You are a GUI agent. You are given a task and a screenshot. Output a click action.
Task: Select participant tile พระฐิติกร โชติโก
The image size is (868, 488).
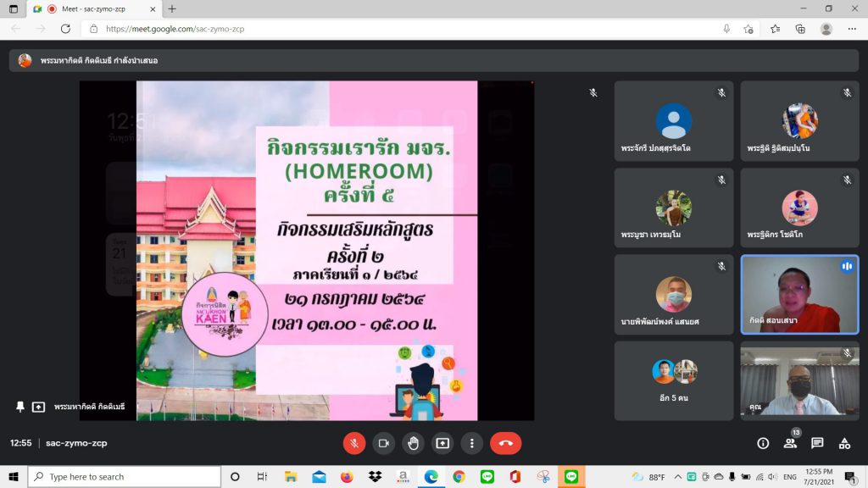pyautogui.click(x=800, y=208)
